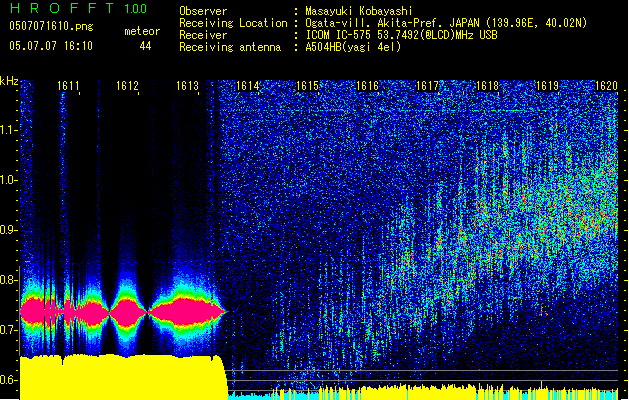Click the Receiving antenna field label
This screenshot has height=400, width=629.
[x=230, y=47]
